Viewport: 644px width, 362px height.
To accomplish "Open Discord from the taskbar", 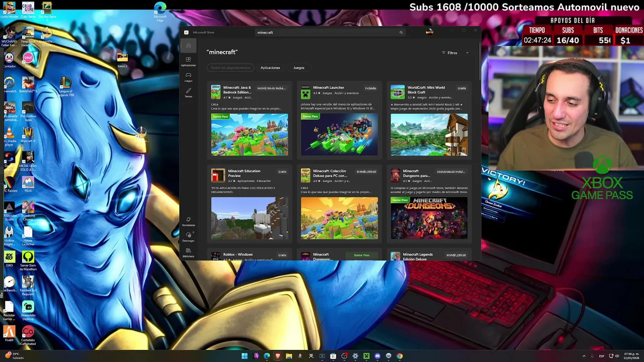I will (377, 356).
